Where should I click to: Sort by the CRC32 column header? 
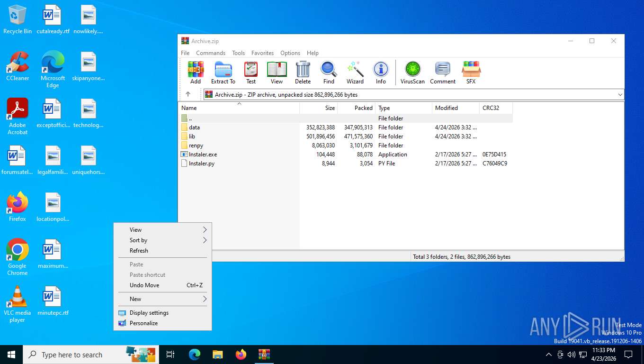coord(496,108)
